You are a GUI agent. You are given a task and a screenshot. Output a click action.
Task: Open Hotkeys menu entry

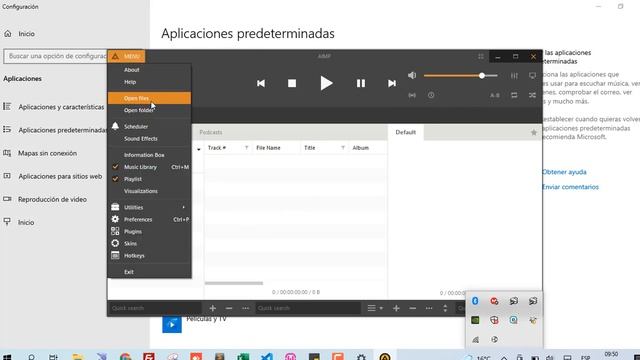tap(134, 256)
